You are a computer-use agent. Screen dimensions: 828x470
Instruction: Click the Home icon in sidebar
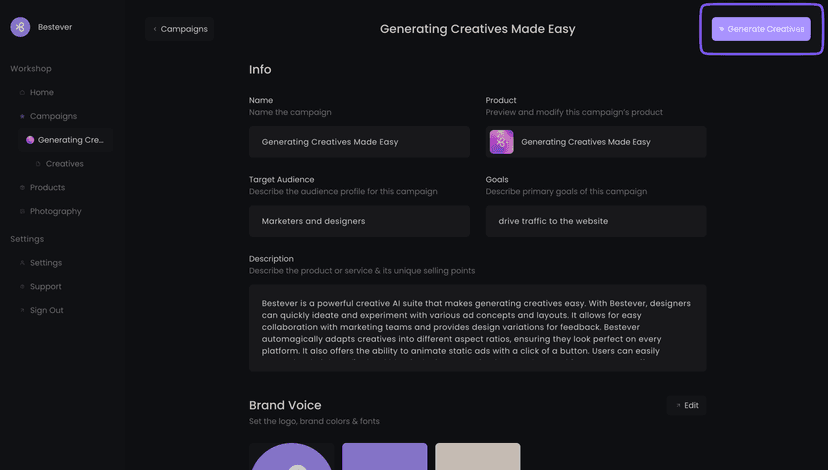click(22, 92)
